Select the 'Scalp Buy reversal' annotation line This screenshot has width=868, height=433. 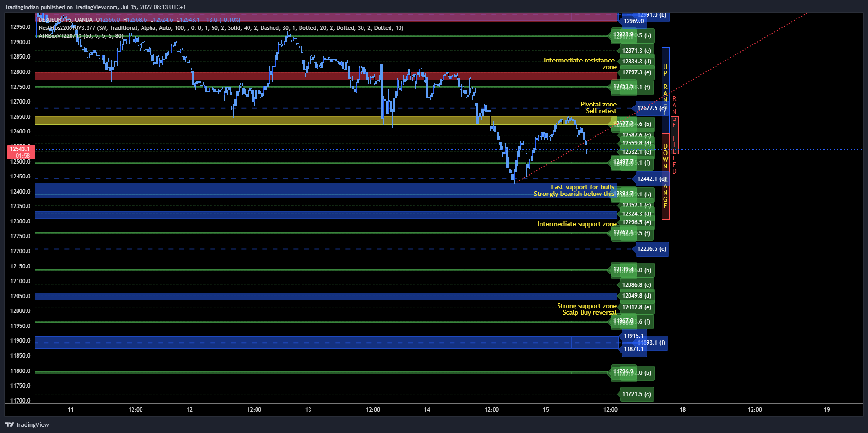589,312
